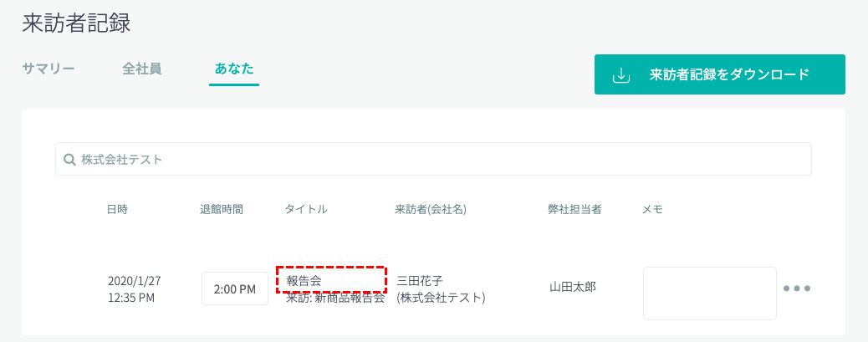Click the 来訪者(会社名) column header

[431, 209]
